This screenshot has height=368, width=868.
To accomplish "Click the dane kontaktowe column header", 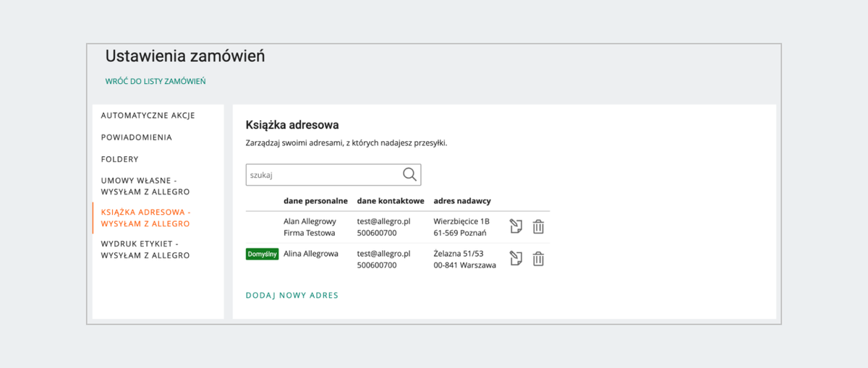I will 391,200.
